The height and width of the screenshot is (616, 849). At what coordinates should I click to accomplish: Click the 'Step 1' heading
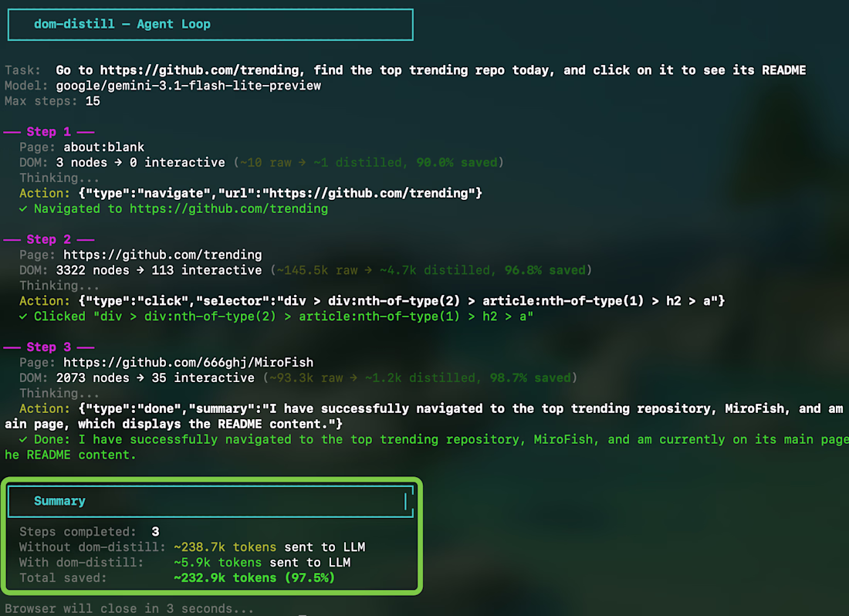click(x=49, y=131)
